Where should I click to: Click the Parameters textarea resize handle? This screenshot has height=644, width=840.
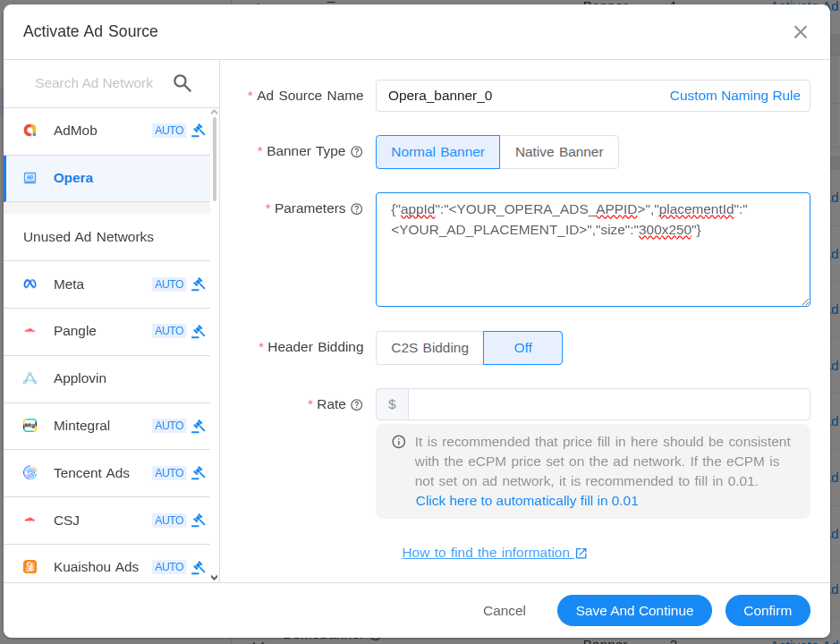click(x=805, y=301)
